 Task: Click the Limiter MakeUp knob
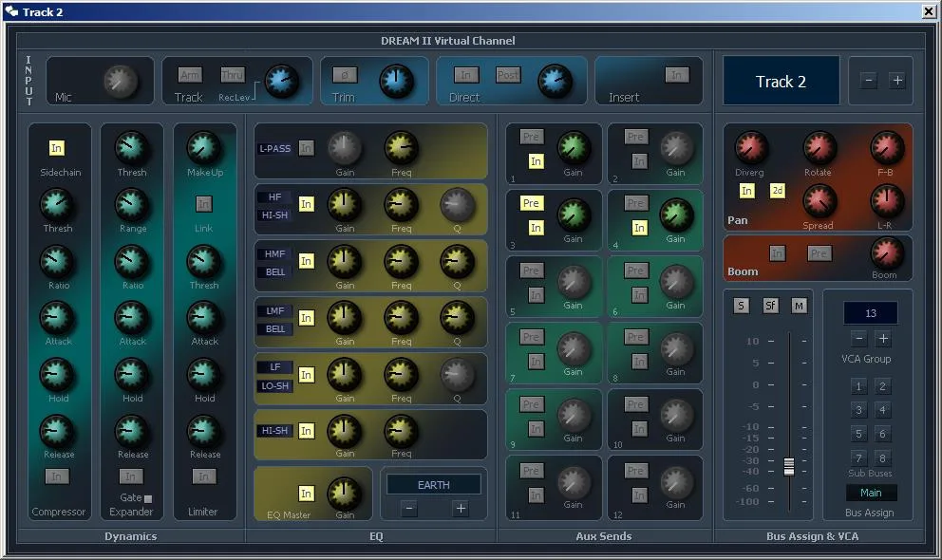click(x=203, y=148)
